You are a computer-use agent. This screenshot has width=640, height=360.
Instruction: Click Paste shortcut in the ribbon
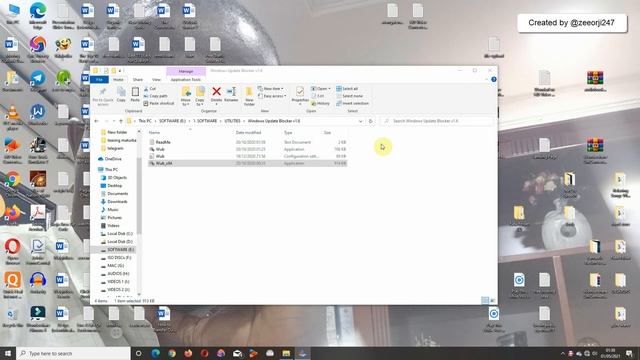(159, 103)
